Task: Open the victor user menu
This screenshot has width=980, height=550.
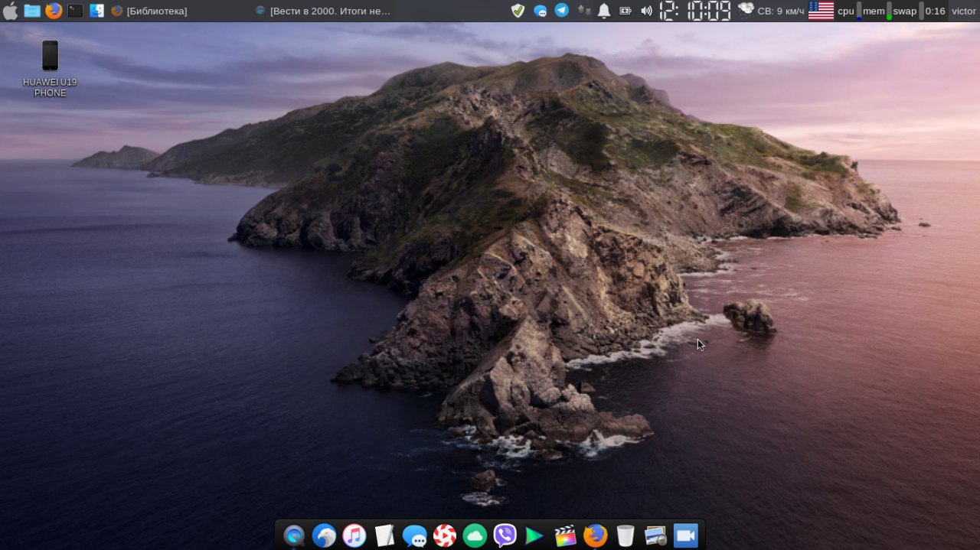Action: 964,11
